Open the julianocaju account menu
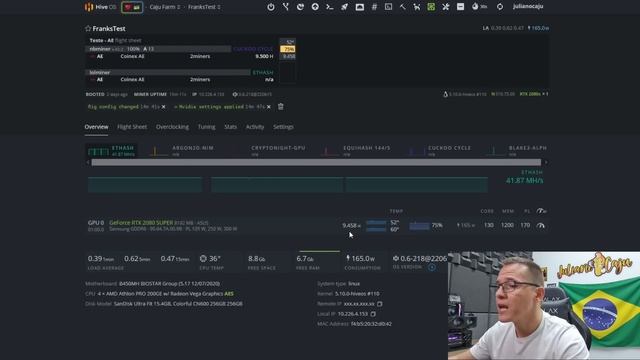640x360 pixels. point(528,7)
